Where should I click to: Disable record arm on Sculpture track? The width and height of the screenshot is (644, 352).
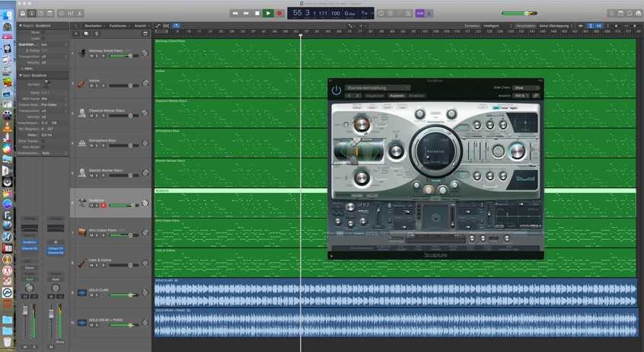click(104, 205)
